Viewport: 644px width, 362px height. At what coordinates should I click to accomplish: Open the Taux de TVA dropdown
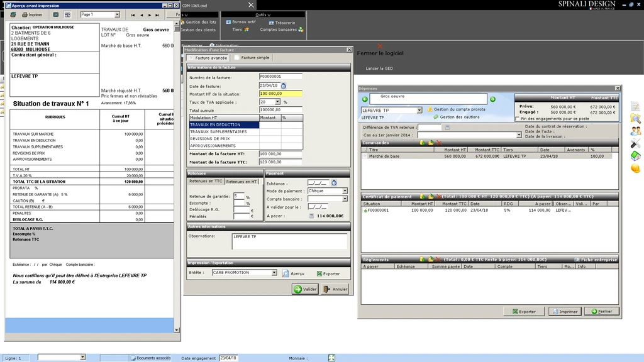(x=278, y=102)
